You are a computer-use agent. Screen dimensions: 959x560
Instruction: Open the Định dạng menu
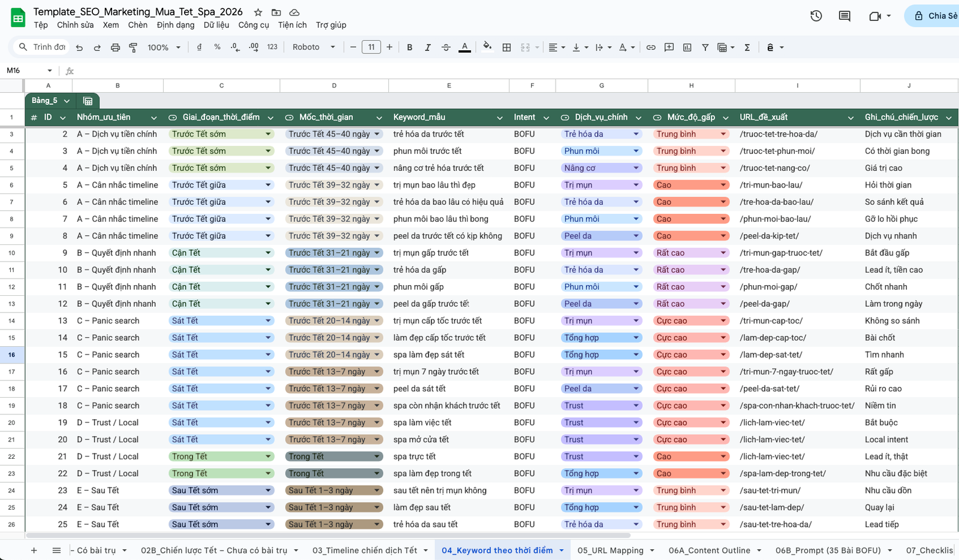pyautogui.click(x=176, y=25)
